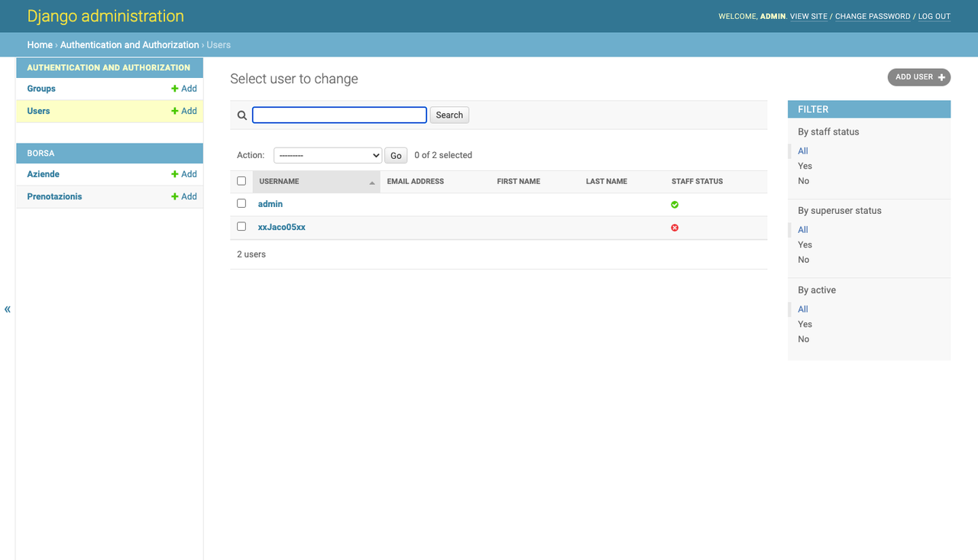Add a new Group from sidebar
Screen dimensions: 978x560
click(x=184, y=89)
